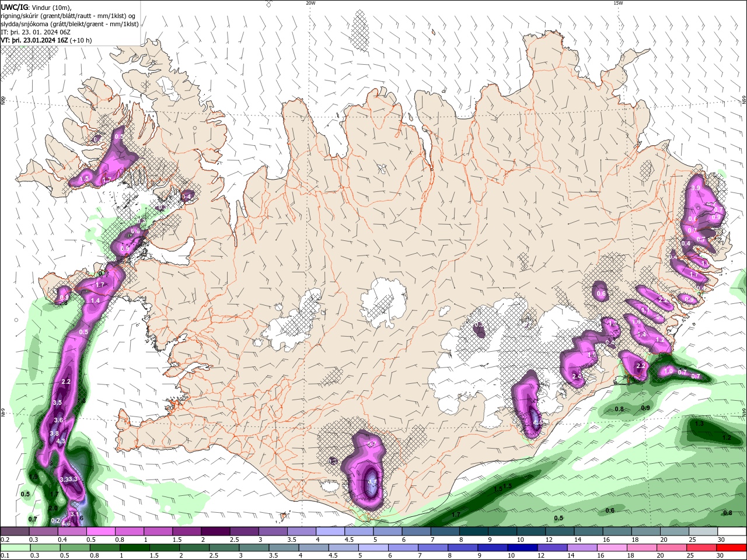Click the '1.2' rain value off the southeast coast
The height and width of the screenshot is (560, 747).
point(727,437)
